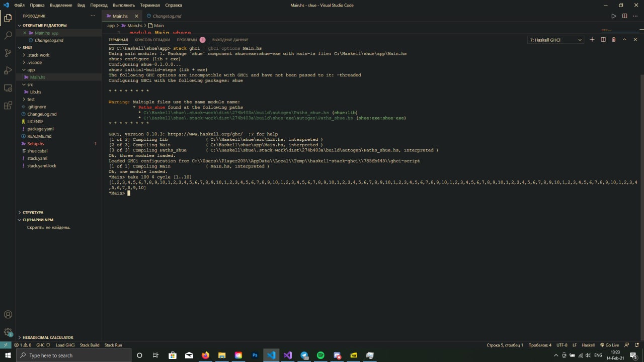644x362 pixels.
Task: Split the terminal
Action: [x=603, y=40]
